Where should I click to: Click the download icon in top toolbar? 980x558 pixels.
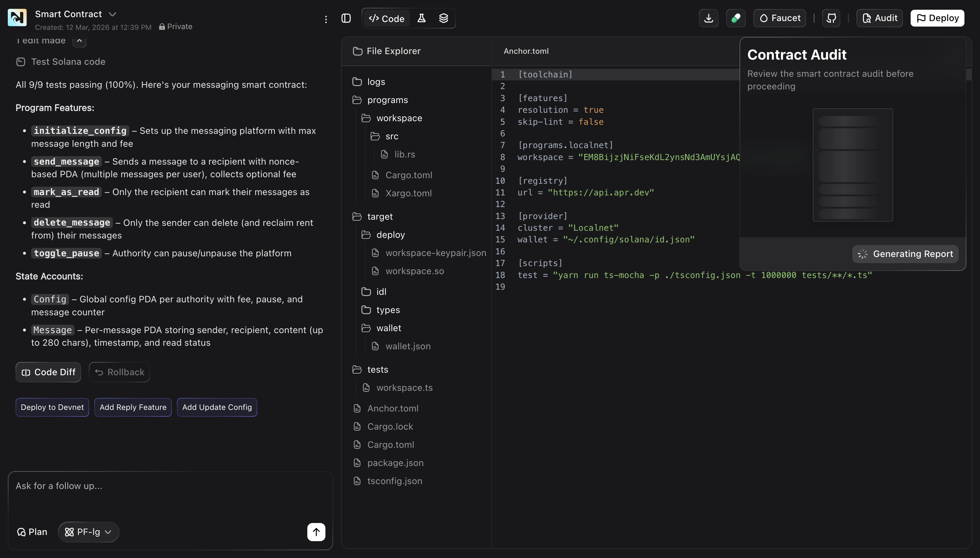(x=708, y=18)
